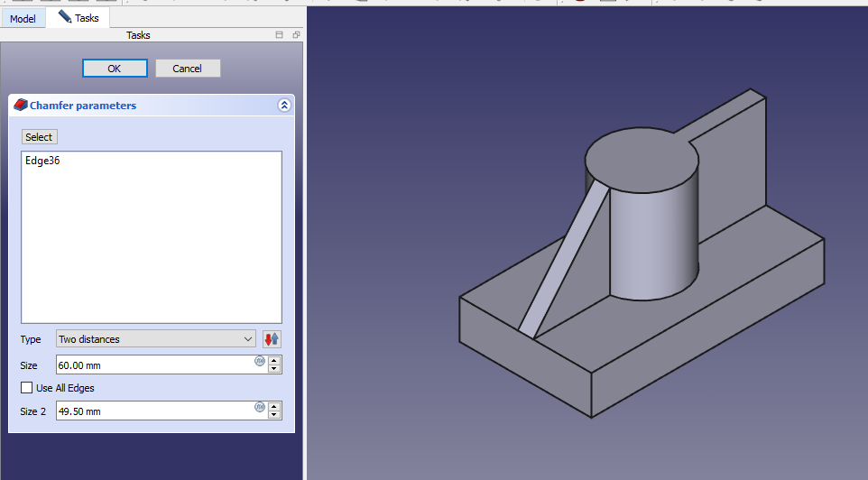868x480 pixels.
Task: Open expression editor for Size field
Action: click(x=260, y=361)
